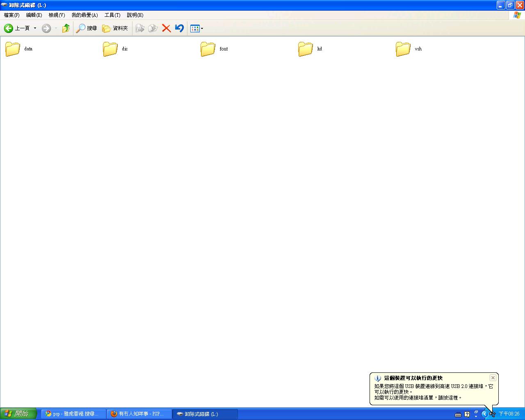The image size is (525, 420).
Task: Close the 卸除式磁碟 (L:) window
Action: click(x=520, y=5)
